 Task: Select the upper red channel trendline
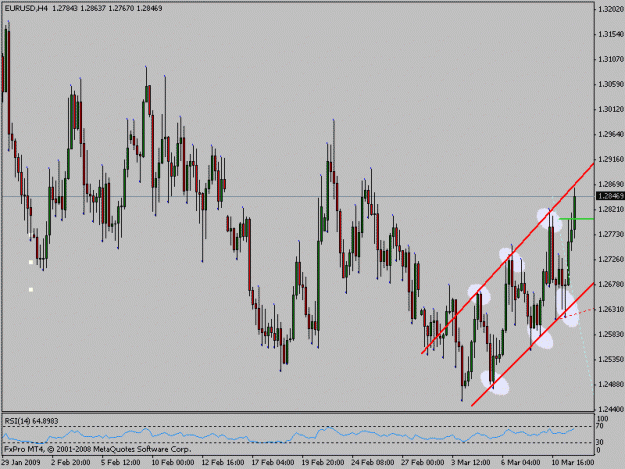pyautogui.click(x=507, y=258)
